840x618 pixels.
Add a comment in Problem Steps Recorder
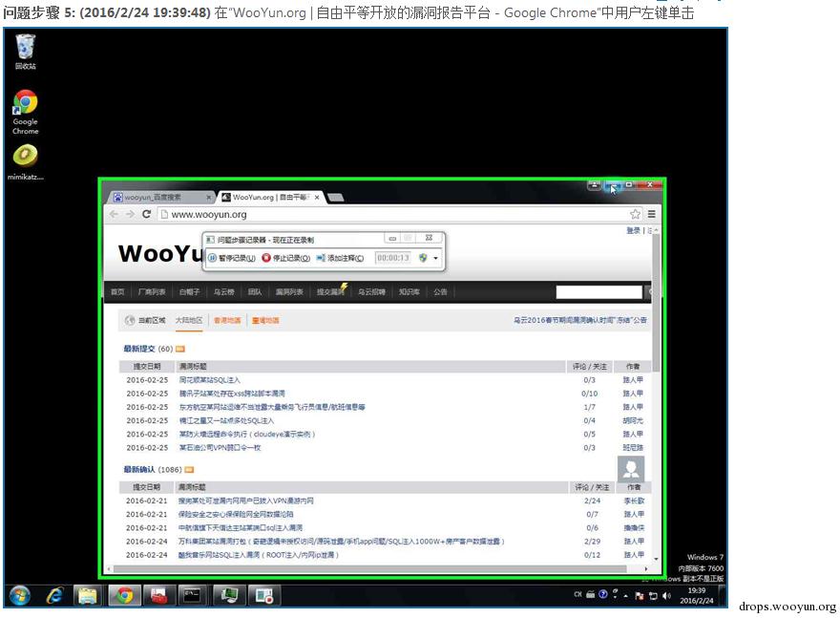[340, 258]
